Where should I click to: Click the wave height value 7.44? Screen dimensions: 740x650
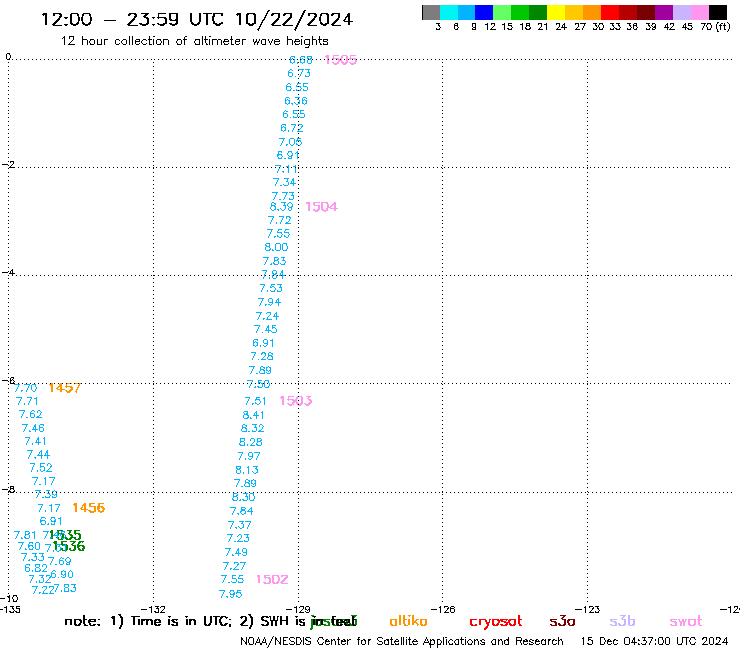pyautogui.click(x=38, y=455)
